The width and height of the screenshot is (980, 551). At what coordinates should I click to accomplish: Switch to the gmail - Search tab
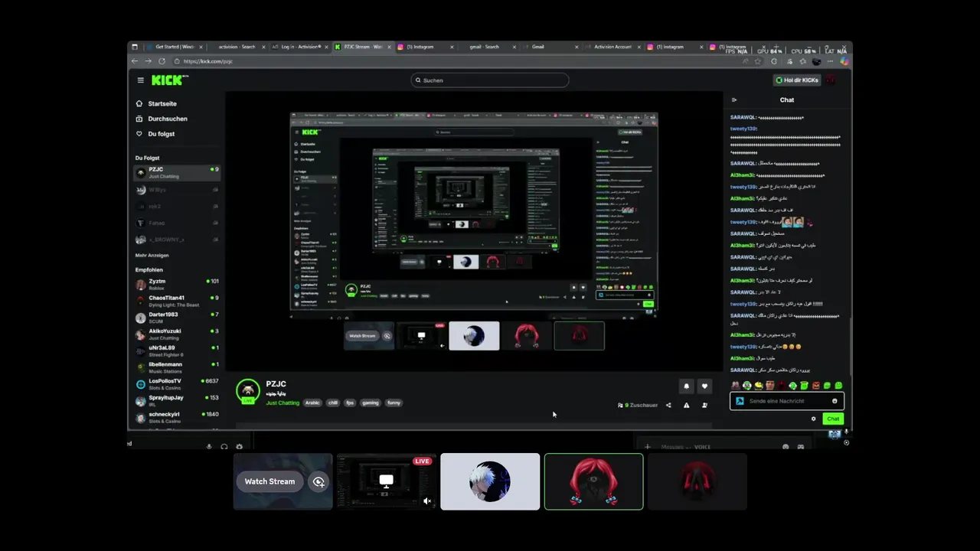pos(488,47)
